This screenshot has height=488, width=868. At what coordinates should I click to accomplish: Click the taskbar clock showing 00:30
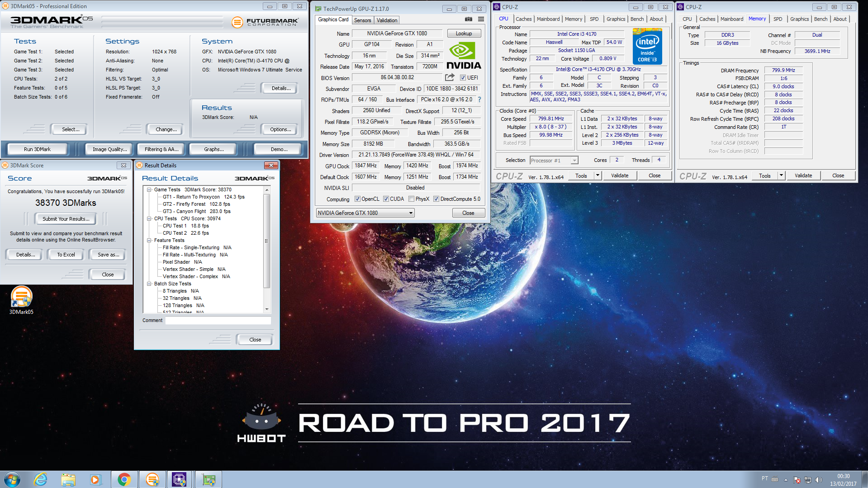(843, 480)
